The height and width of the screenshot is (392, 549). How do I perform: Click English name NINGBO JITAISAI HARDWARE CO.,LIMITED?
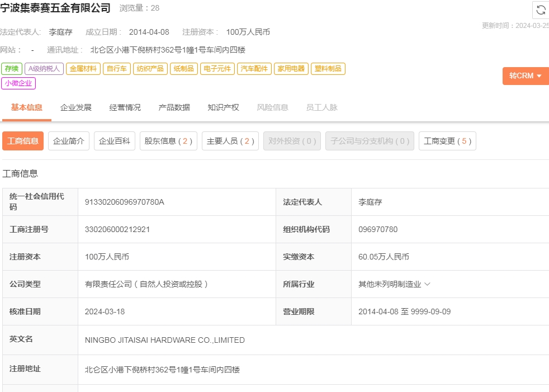tap(164, 340)
